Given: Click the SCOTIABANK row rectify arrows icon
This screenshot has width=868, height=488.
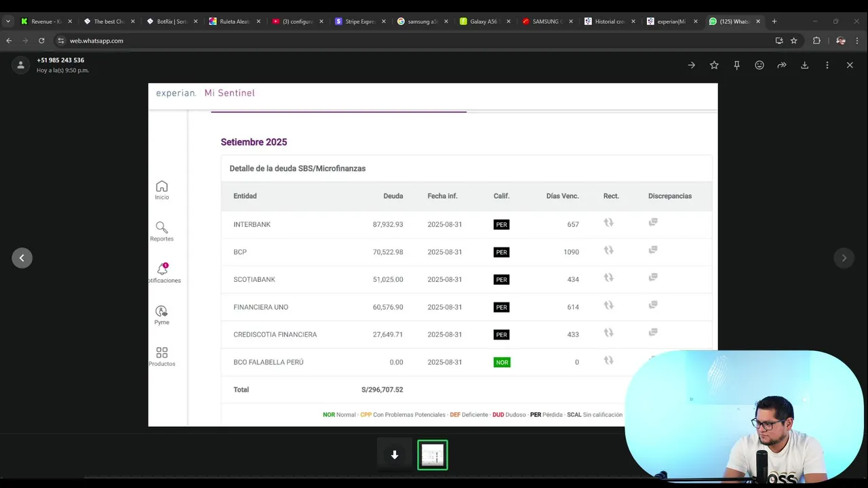Looking at the screenshot, I should tap(609, 277).
